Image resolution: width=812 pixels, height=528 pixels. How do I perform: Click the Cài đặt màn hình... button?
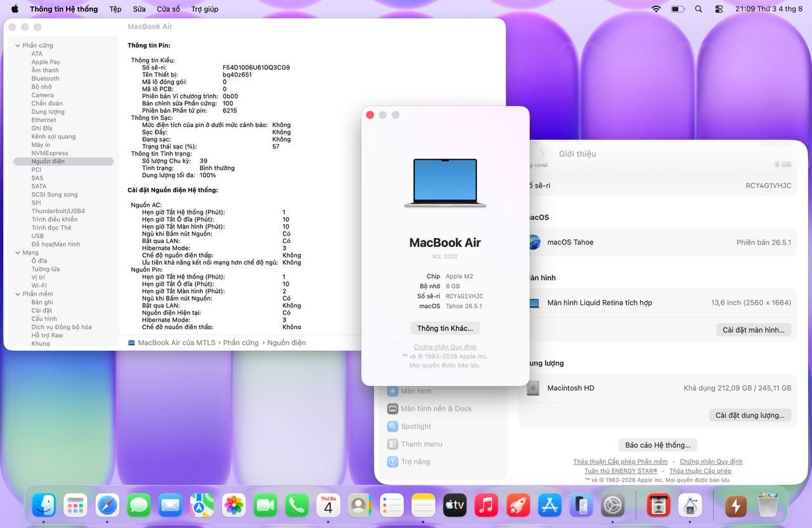point(754,330)
